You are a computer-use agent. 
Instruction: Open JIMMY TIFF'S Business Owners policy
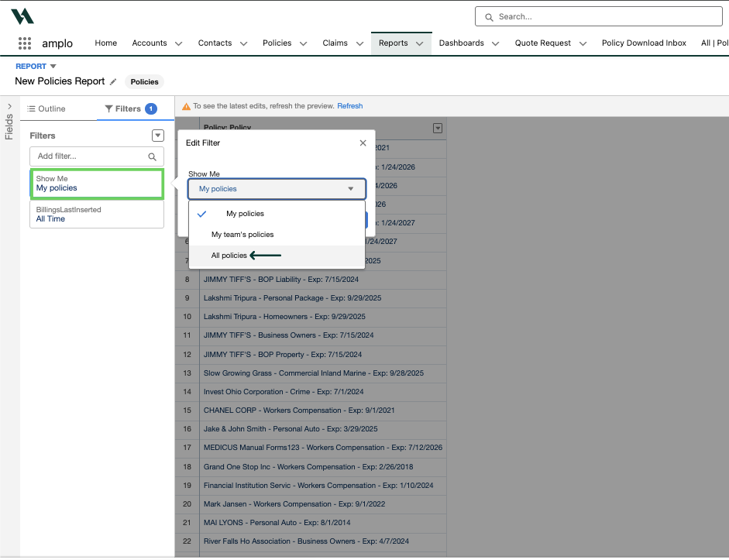coord(288,335)
